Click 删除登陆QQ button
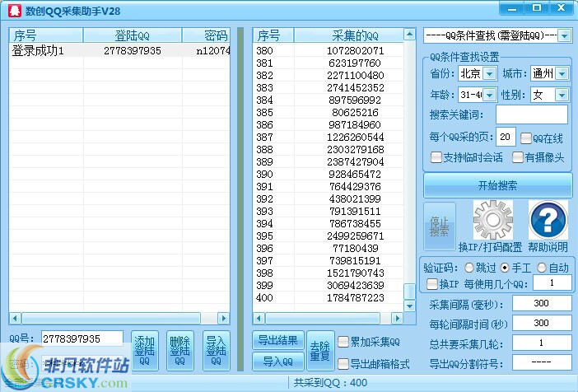 pyautogui.click(x=179, y=350)
